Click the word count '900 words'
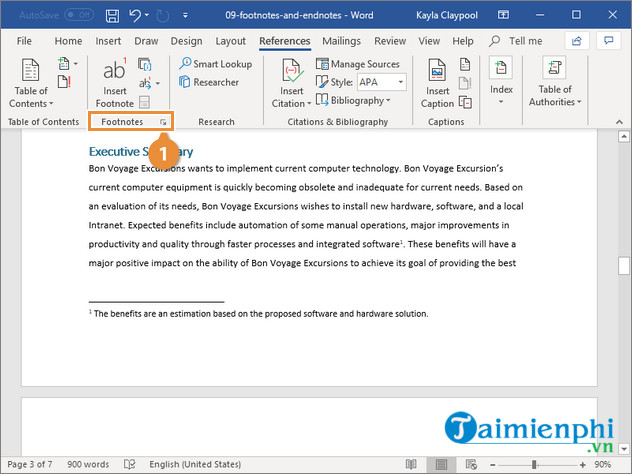This screenshot has width=632, height=474. pos(88,465)
